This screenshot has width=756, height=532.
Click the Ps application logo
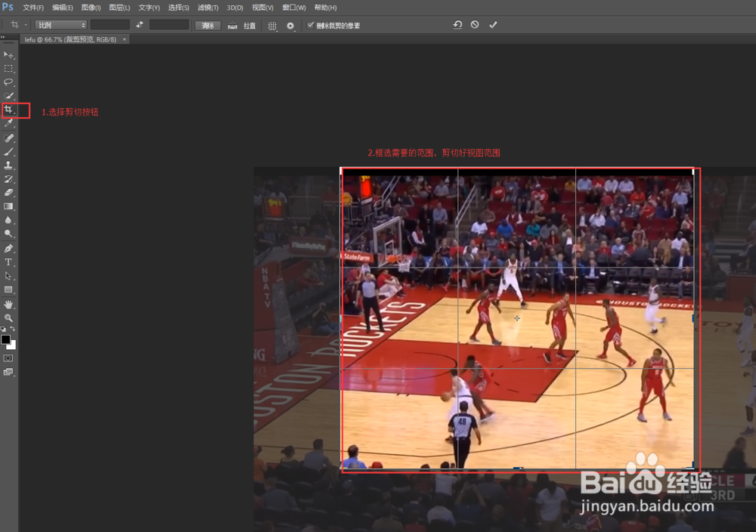coord(8,8)
